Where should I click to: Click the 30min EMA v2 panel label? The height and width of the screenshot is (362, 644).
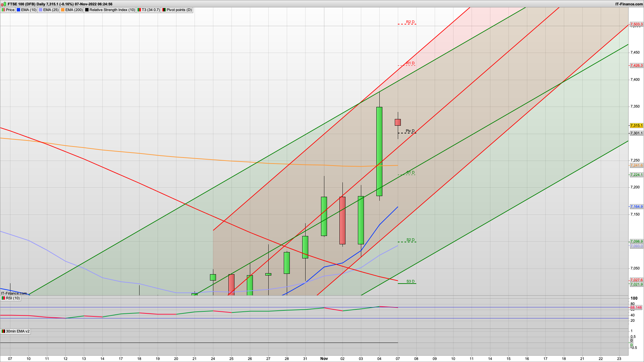coord(15,331)
